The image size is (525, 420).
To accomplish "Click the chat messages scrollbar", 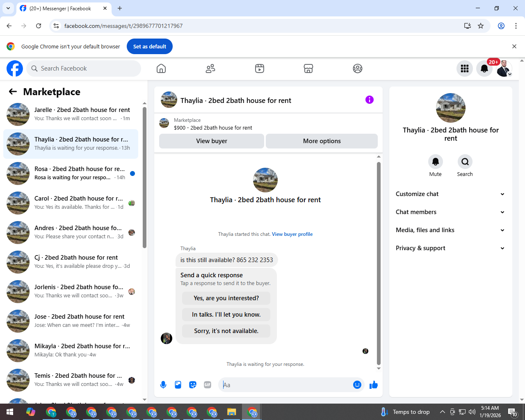I will pos(379,262).
